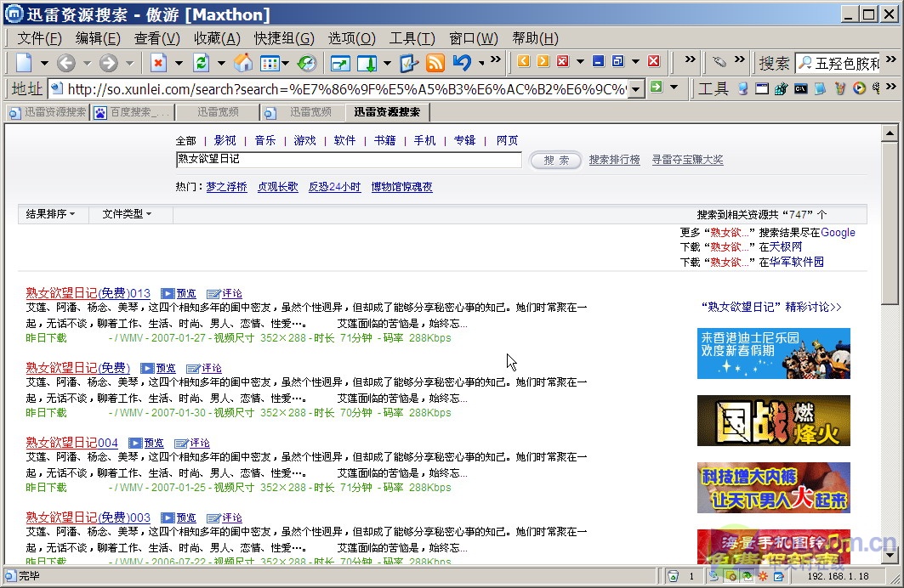904x588 pixels.
Task: Click the view layout grid icon
Action: click(x=270, y=63)
